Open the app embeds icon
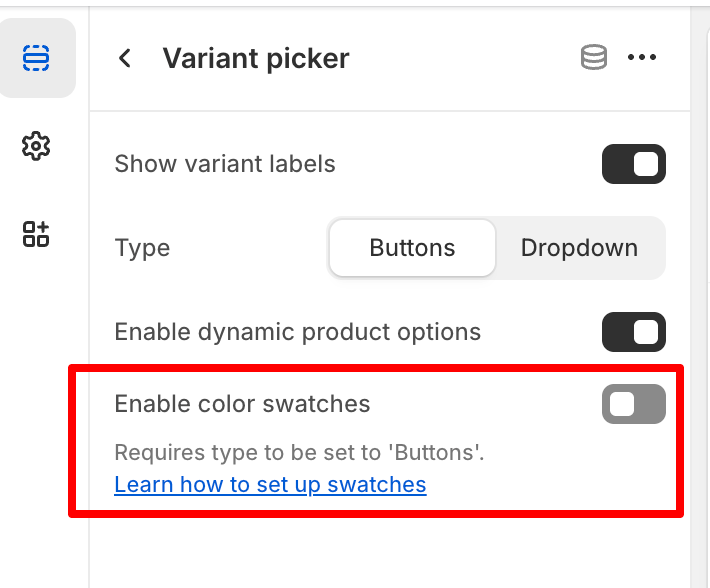Screen dimensions: 710x588 (x=36, y=234)
